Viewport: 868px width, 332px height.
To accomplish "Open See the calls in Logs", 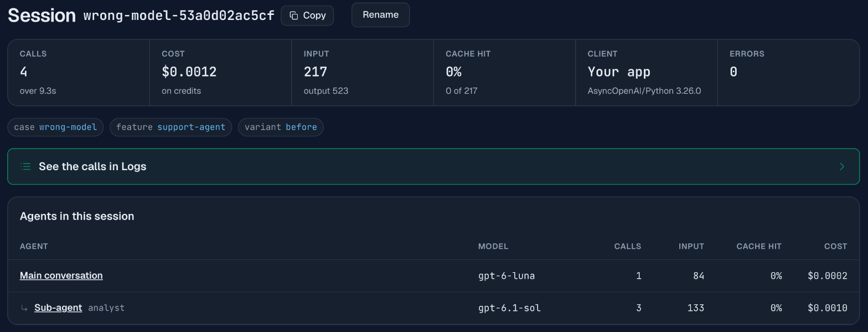I will point(433,166).
